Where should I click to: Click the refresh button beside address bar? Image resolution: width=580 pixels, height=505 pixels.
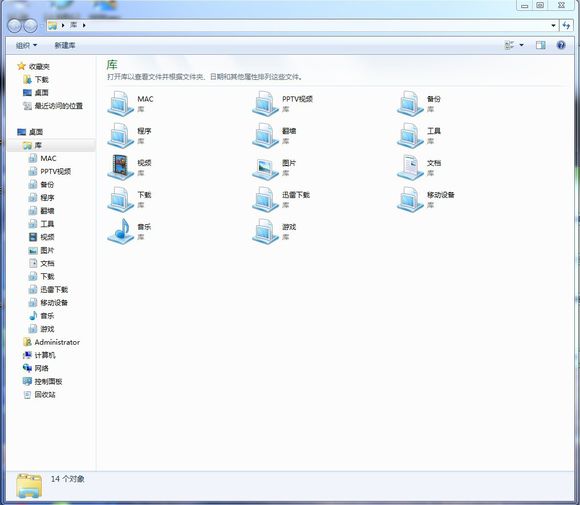566,26
